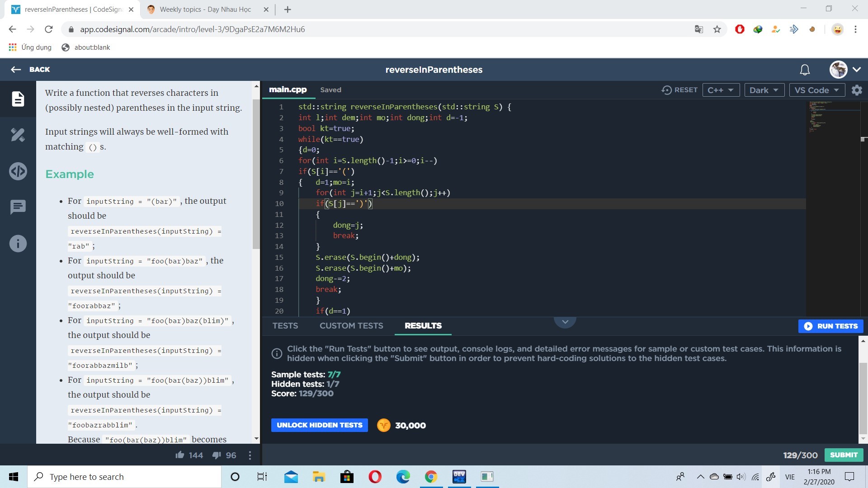Open the task description document icon
The width and height of the screenshot is (868, 488).
tap(18, 99)
